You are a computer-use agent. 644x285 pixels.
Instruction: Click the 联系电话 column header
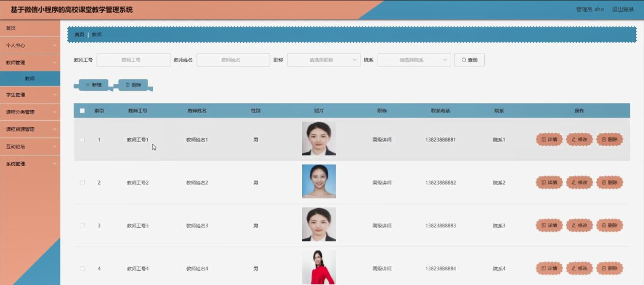tap(440, 111)
